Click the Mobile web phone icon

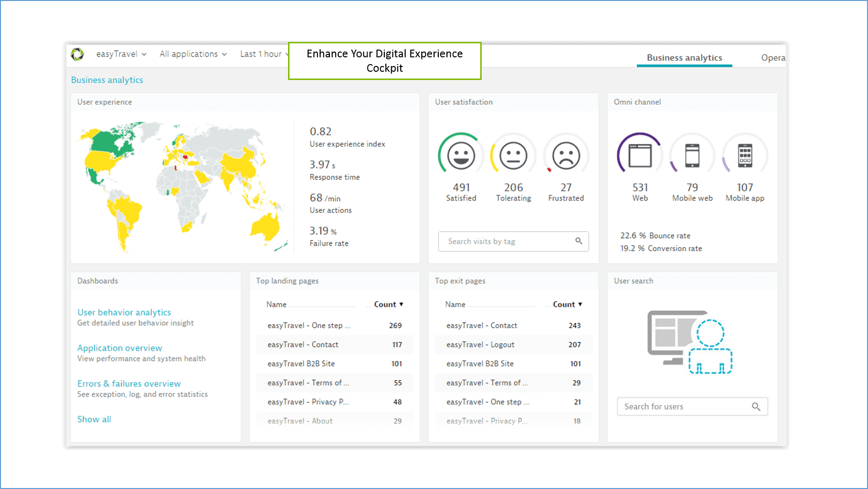tap(692, 156)
